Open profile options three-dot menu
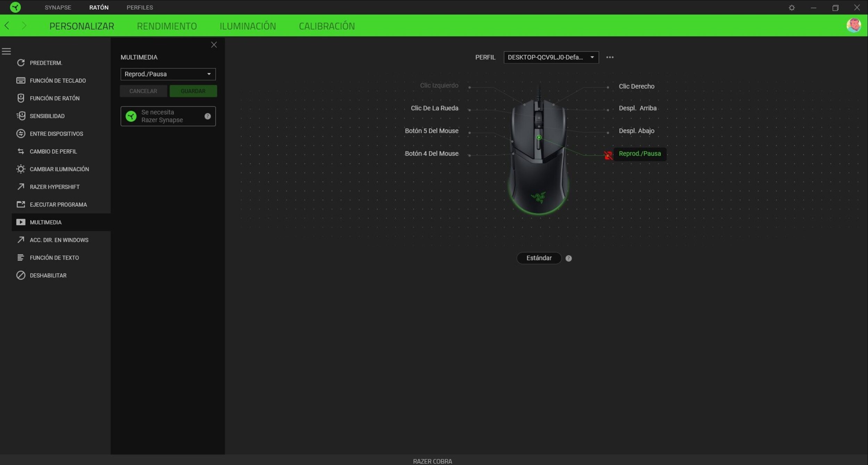The width and height of the screenshot is (868, 465). click(610, 57)
